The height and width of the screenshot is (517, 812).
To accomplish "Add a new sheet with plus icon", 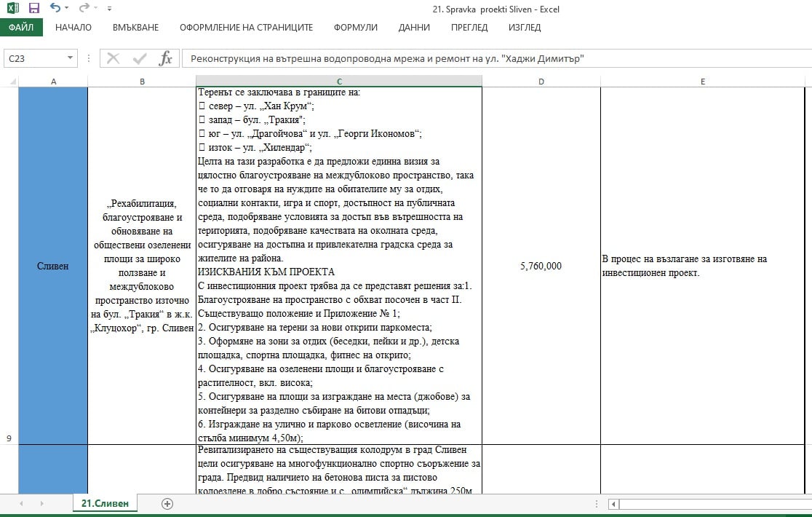I will point(167,503).
